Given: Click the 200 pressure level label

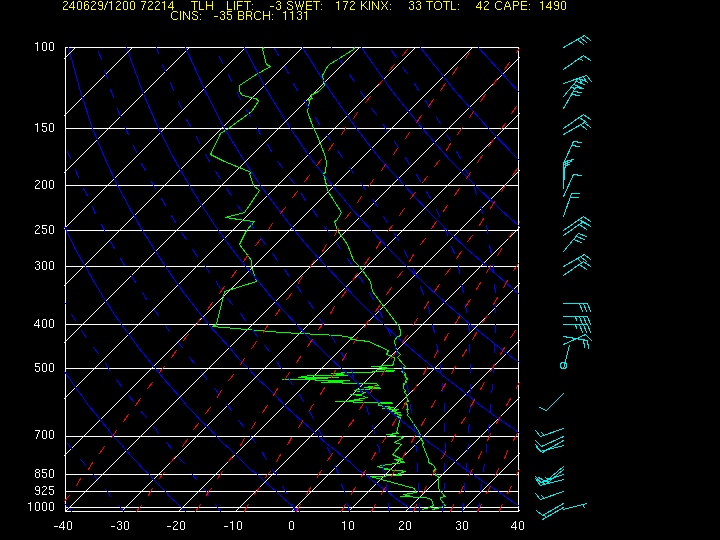Looking at the screenshot, I should (45, 185).
